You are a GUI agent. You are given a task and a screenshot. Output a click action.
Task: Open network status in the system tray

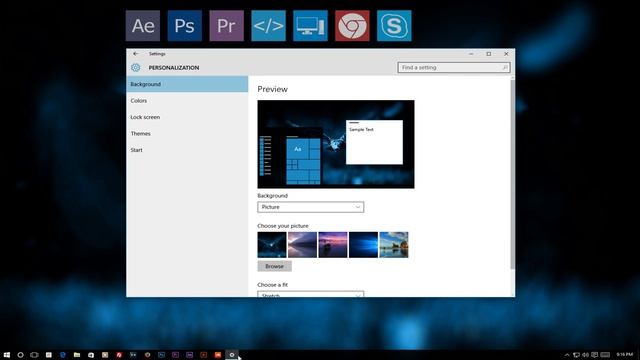coord(576,355)
